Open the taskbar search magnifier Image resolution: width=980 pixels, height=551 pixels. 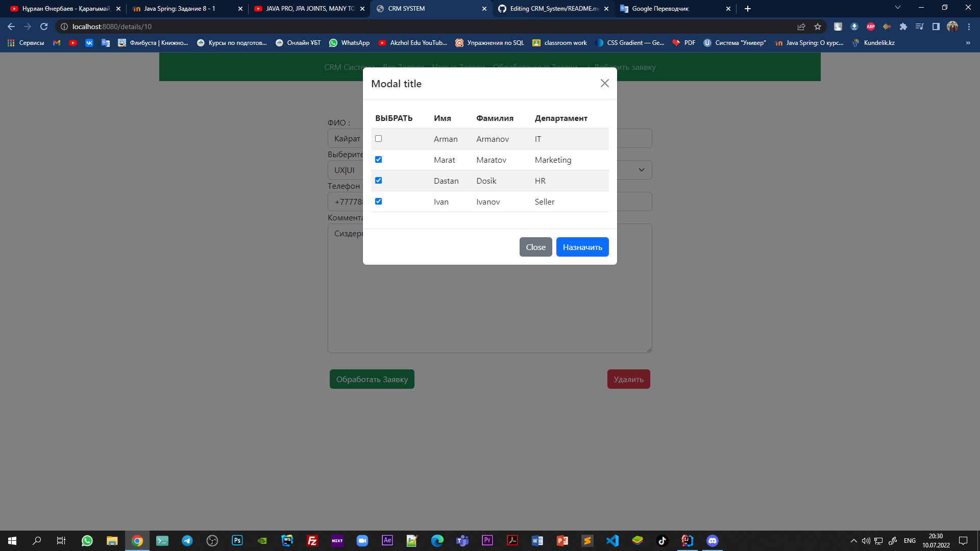37,541
